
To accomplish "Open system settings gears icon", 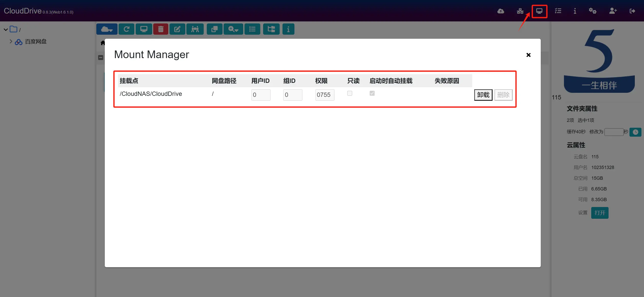I will coord(592,11).
